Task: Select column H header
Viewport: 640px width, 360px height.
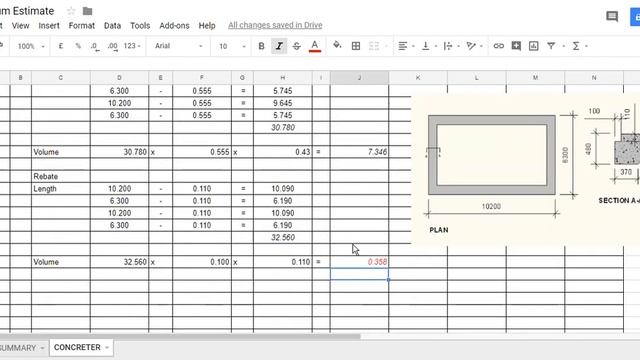Action: (x=282, y=78)
